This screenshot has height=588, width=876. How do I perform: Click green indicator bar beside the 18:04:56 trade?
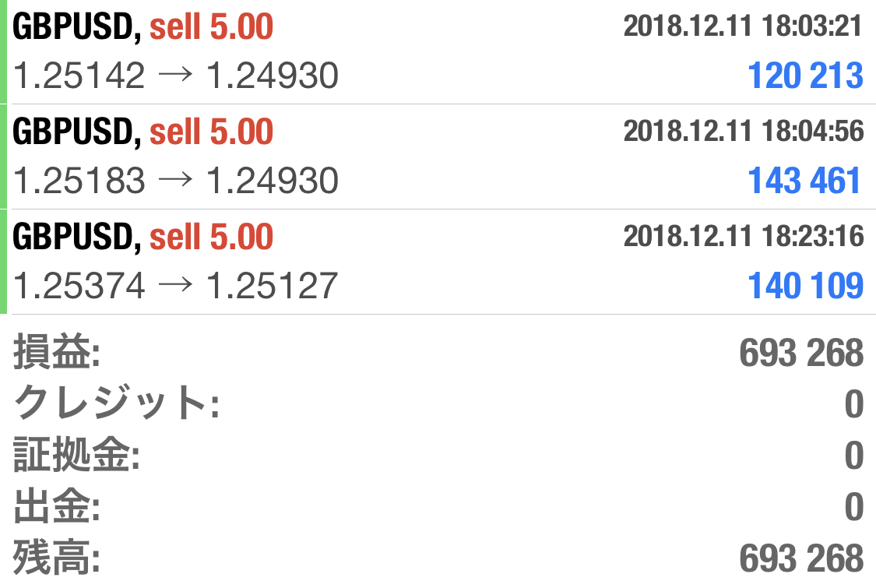pos(3,157)
